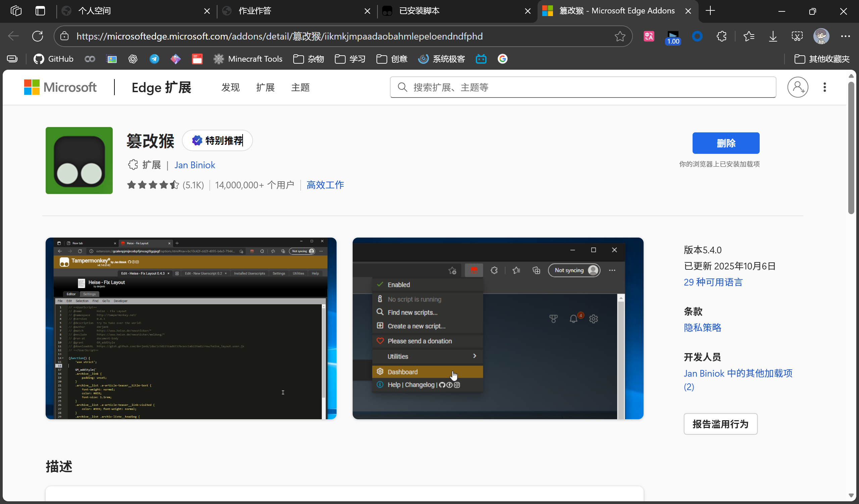The image size is (859, 504).
Task: Focus the 搜索扩展、主题等 search box
Action: point(583,87)
